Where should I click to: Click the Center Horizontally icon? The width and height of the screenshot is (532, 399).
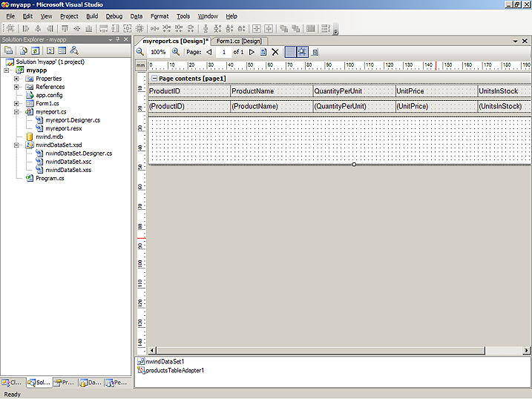pos(257,28)
